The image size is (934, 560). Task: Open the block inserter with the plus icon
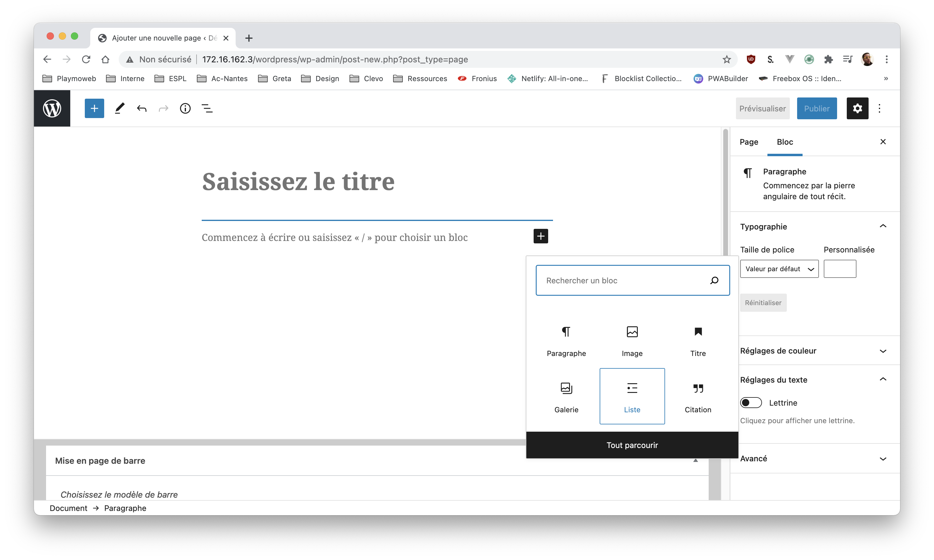(x=94, y=108)
